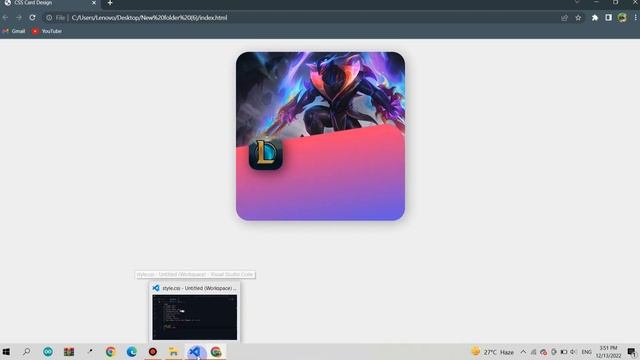Open the notification center icon
The height and width of the screenshot is (360, 640).
pyautogui.click(x=631, y=352)
